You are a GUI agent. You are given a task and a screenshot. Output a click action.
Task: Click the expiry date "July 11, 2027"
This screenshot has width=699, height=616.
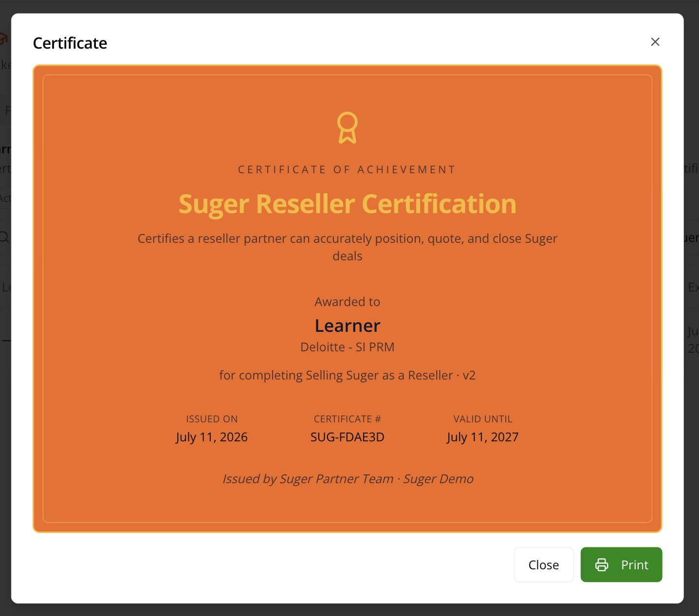(483, 437)
